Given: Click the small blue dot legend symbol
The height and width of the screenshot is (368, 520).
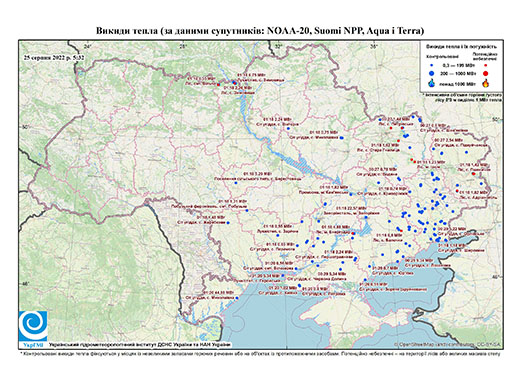Looking at the screenshot, I should 432,66.
